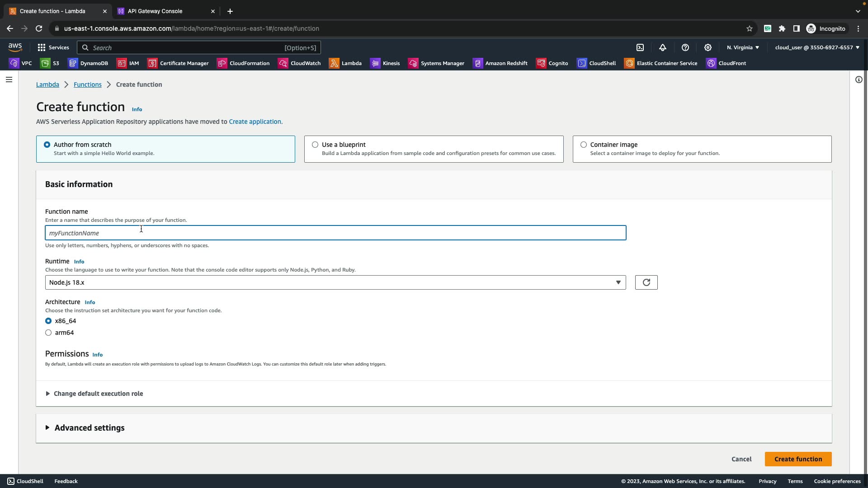This screenshot has height=488, width=868.
Task: Open DynamoDB shortcut in favorites bar
Action: (x=88, y=63)
